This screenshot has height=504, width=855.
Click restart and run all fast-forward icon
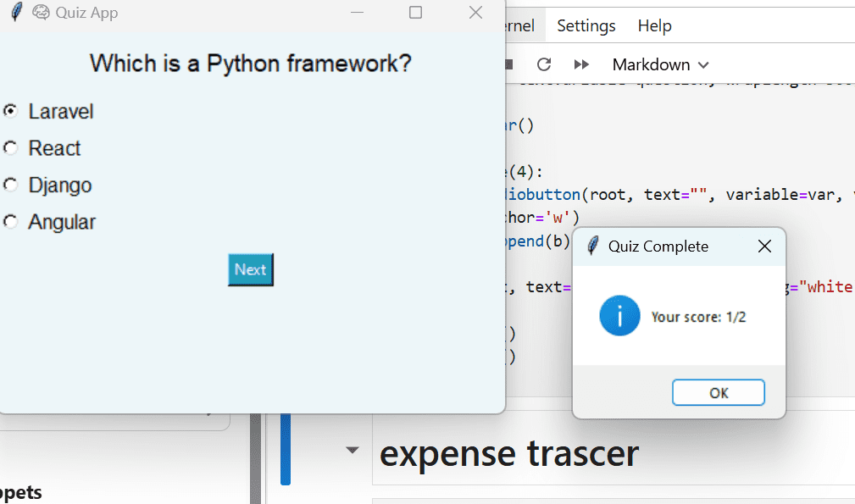pos(581,65)
